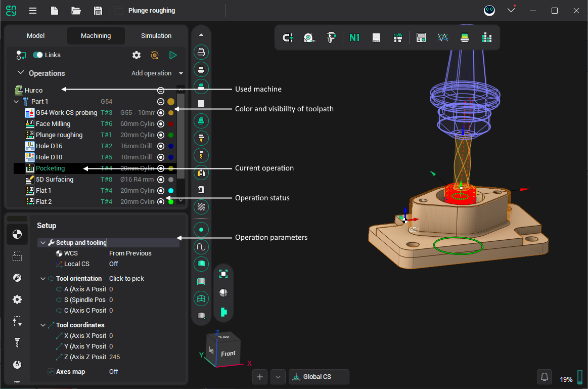Click the cyan color swatch for Flat 1
The image size is (588, 389).
click(171, 191)
